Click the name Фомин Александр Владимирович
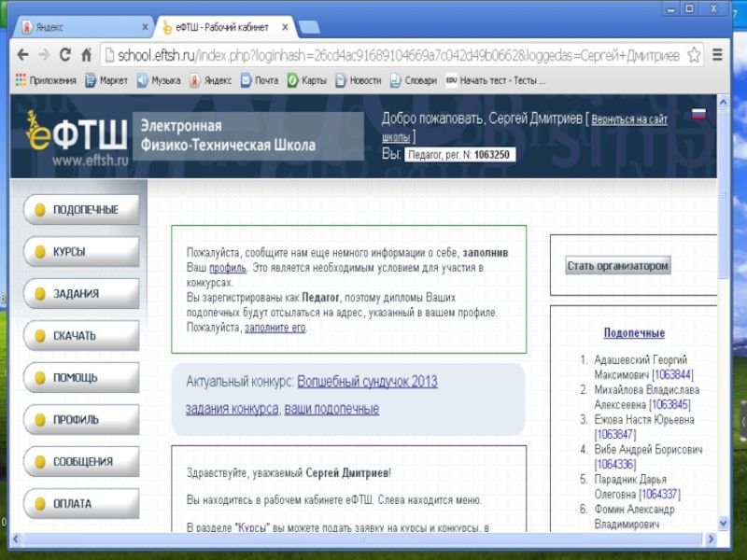The height and width of the screenshot is (560, 747). (634, 517)
